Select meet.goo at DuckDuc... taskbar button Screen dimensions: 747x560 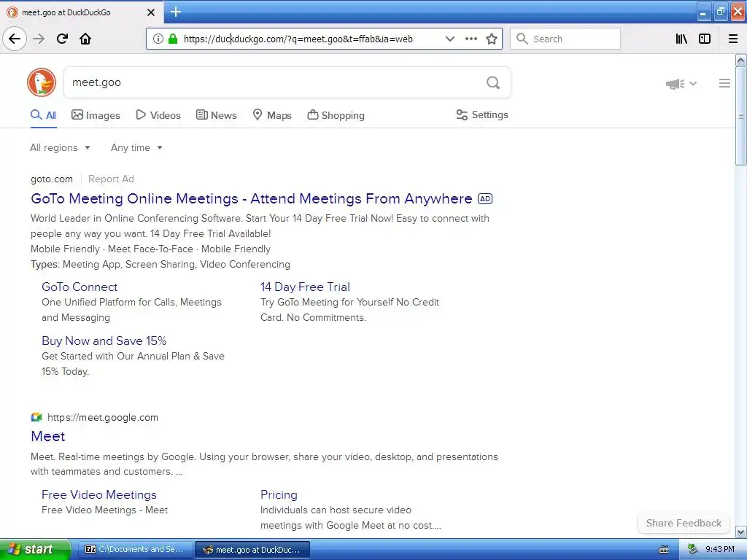click(252, 550)
